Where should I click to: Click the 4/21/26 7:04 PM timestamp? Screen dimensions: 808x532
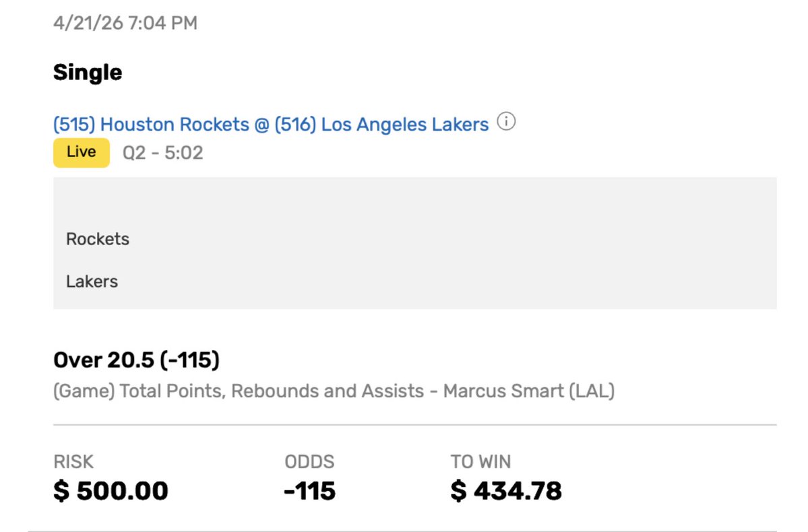(x=125, y=23)
